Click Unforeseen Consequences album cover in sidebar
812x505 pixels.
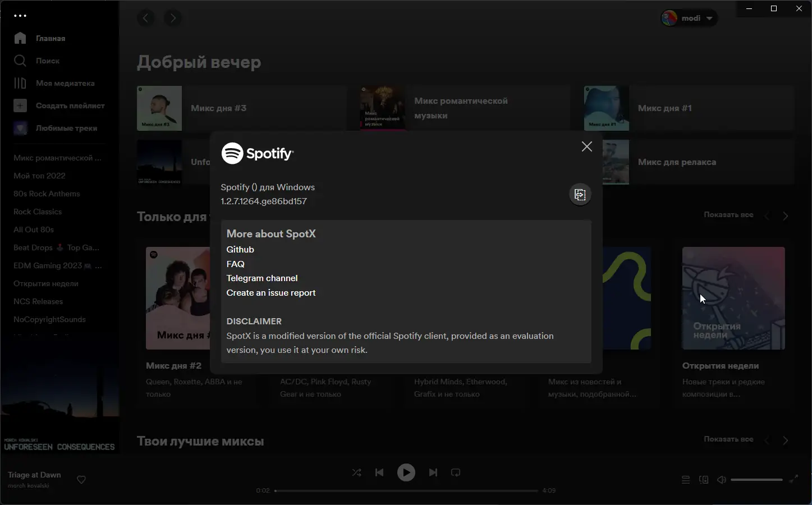pyautogui.click(x=59, y=394)
